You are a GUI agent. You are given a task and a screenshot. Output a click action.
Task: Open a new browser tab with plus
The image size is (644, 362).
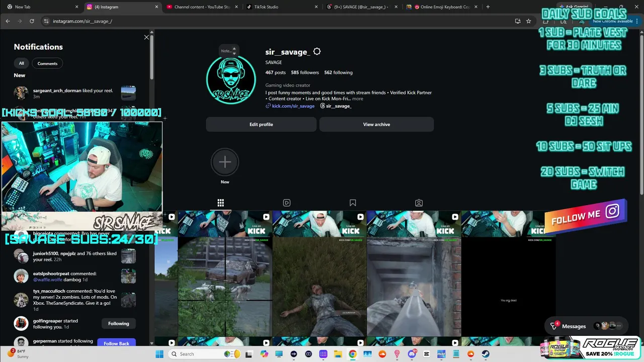488,7
